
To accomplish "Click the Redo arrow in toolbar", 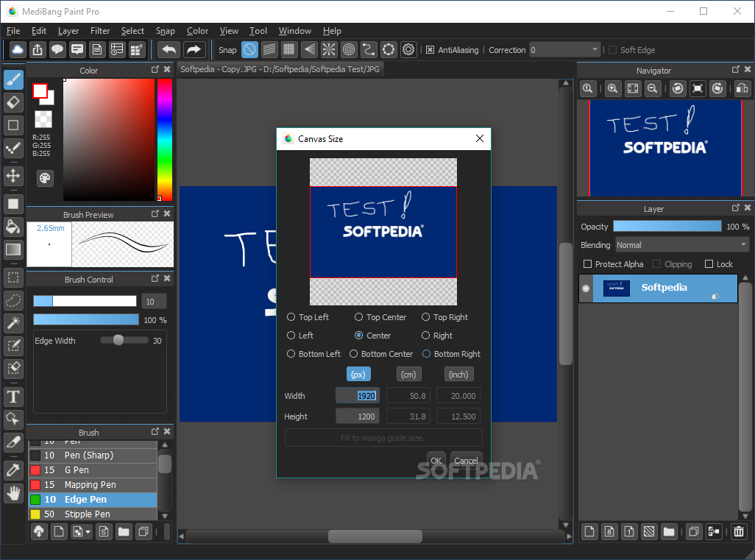I will click(194, 49).
